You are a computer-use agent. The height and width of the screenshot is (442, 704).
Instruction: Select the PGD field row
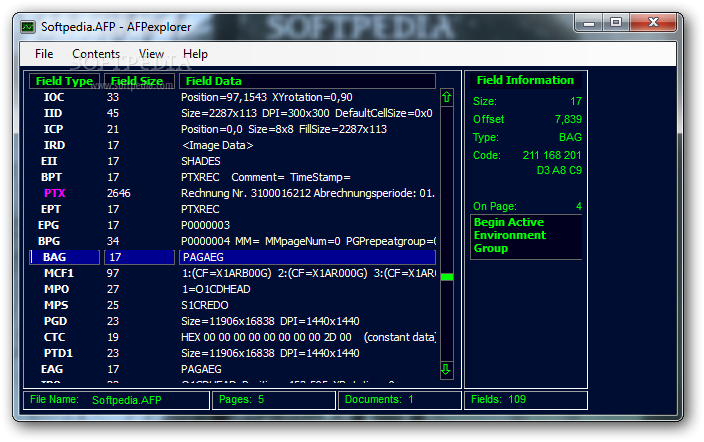coord(233,321)
